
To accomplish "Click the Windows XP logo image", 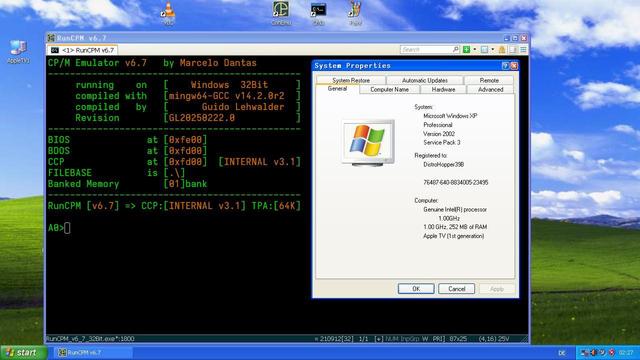I will 368,142.
